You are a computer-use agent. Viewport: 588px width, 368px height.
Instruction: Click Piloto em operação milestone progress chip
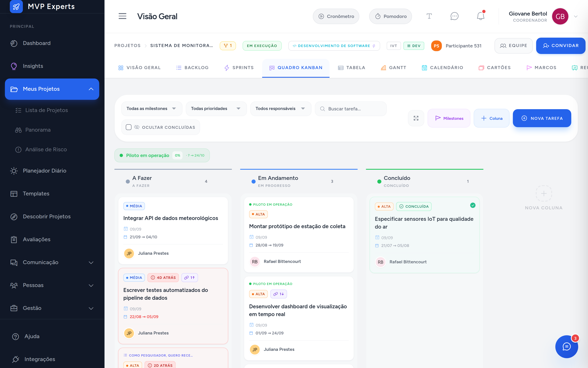point(162,155)
